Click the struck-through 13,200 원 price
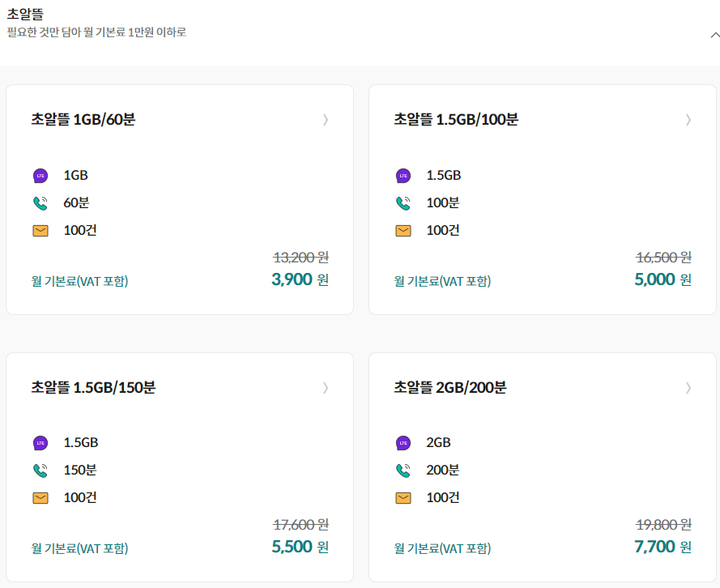The image size is (720, 588). tap(300, 258)
